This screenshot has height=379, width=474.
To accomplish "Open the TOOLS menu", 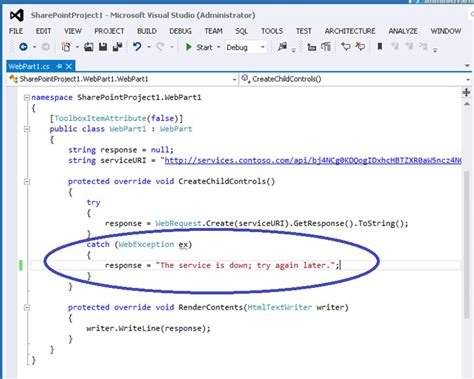I will coord(272,31).
